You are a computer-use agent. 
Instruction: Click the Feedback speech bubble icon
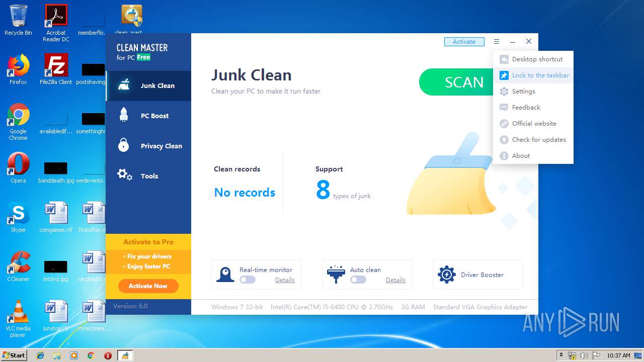[x=504, y=108]
